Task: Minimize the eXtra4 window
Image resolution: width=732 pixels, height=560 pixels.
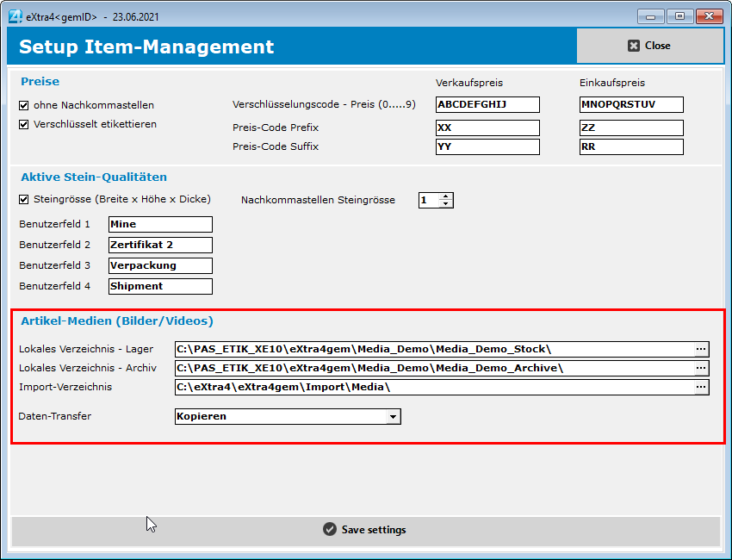Action: pyautogui.click(x=652, y=16)
